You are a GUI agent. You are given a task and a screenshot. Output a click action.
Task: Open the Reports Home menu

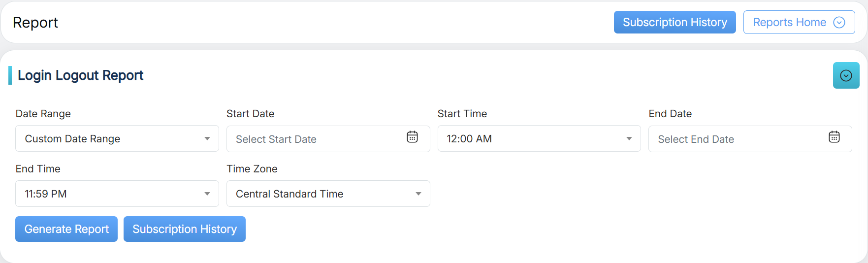coord(789,23)
